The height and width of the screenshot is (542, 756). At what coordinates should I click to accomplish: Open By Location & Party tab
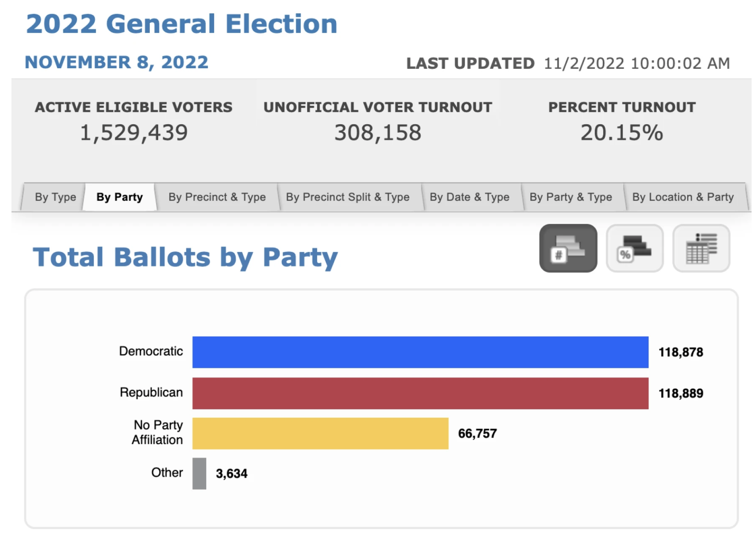click(683, 197)
